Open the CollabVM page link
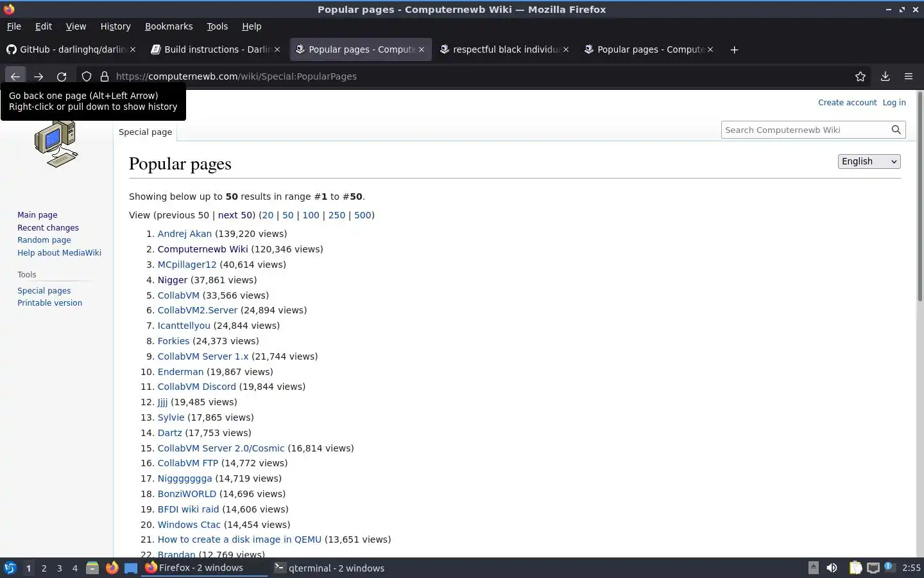Image resolution: width=924 pixels, height=578 pixels. pos(178,295)
